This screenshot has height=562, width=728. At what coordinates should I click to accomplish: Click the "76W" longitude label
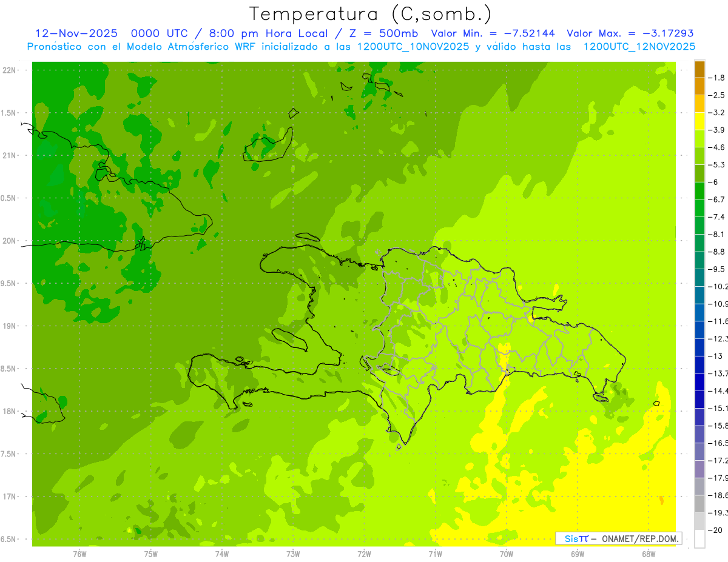pyautogui.click(x=79, y=554)
